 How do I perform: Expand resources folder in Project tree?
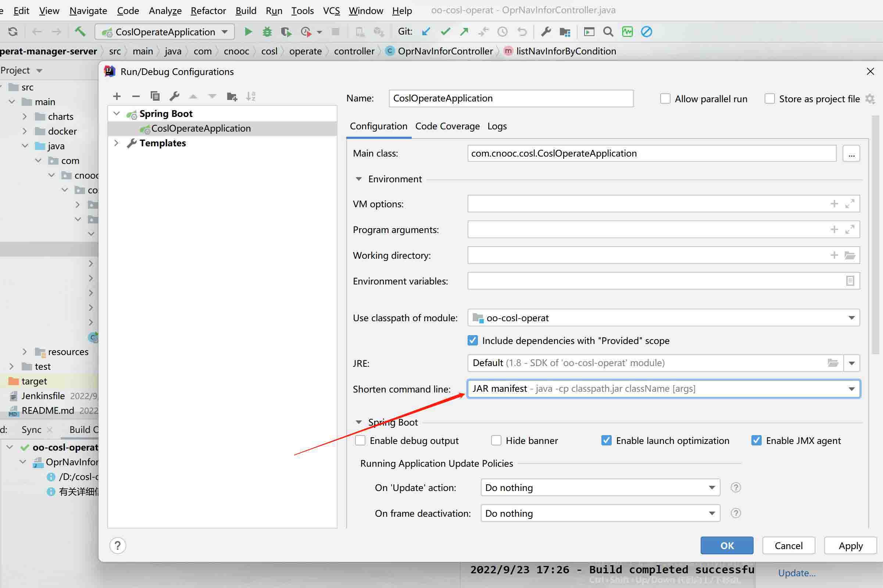24,352
